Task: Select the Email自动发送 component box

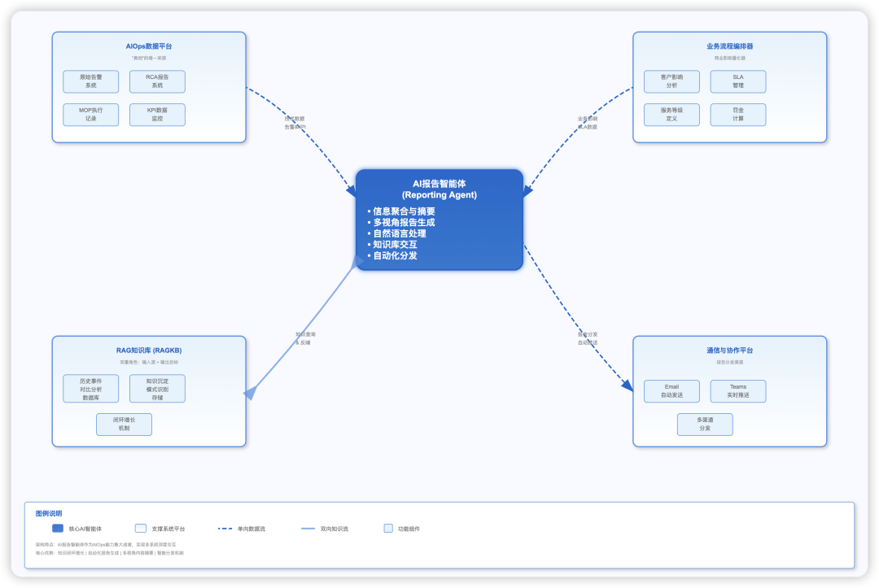Action: click(x=671, y=391)
